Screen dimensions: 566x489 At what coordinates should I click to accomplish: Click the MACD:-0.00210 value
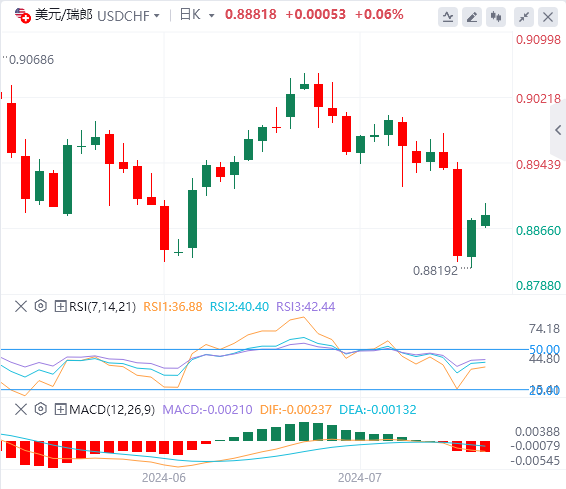207,410
